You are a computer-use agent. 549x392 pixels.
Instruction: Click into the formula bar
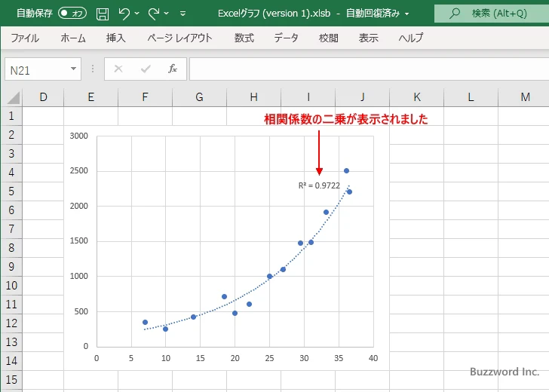click(369, 69)
